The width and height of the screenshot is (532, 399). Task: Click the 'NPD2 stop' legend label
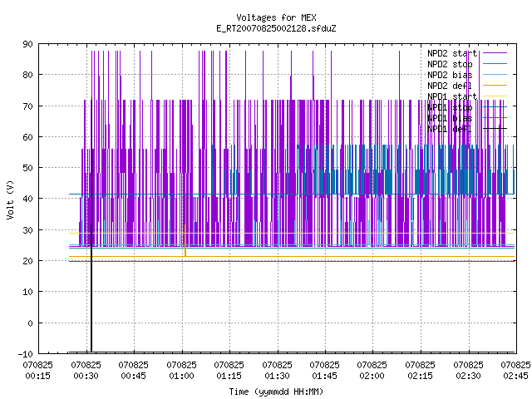[x=450, y=64]
